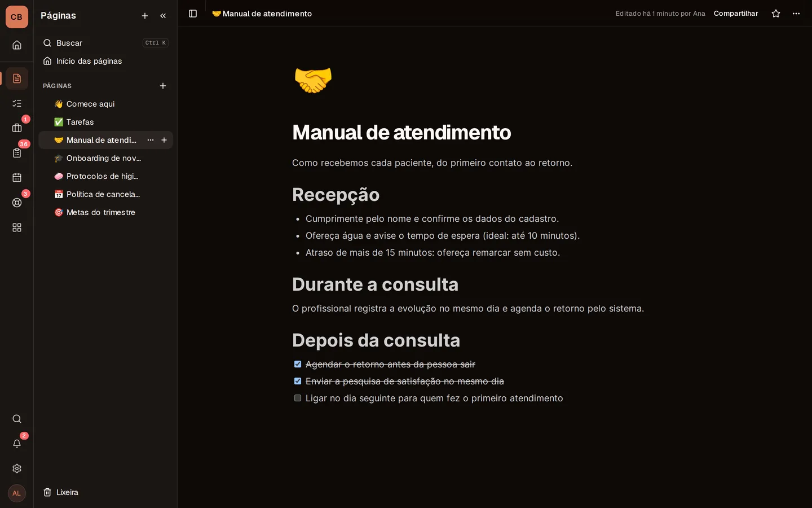Open the AL user avatar menu
The image size is (812, 508).
point(17,493)
